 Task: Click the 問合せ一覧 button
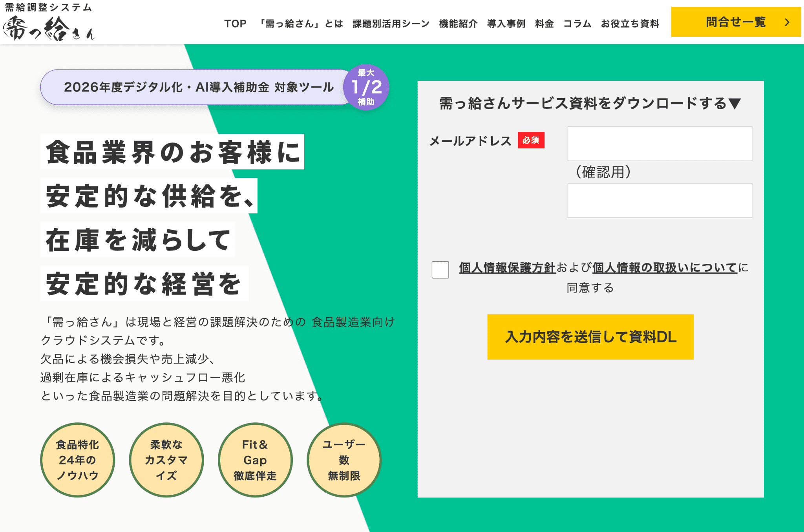click(736, 22)
